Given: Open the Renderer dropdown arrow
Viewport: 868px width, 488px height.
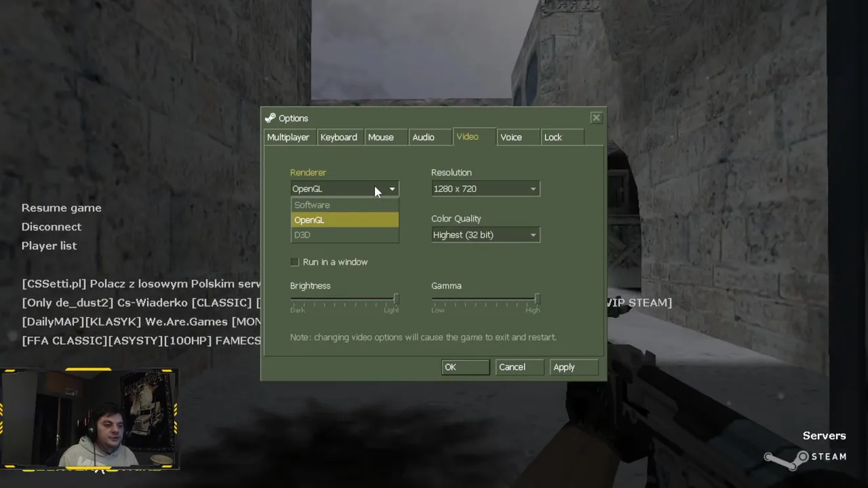Looking at the screenshot, I should point(392,189).
